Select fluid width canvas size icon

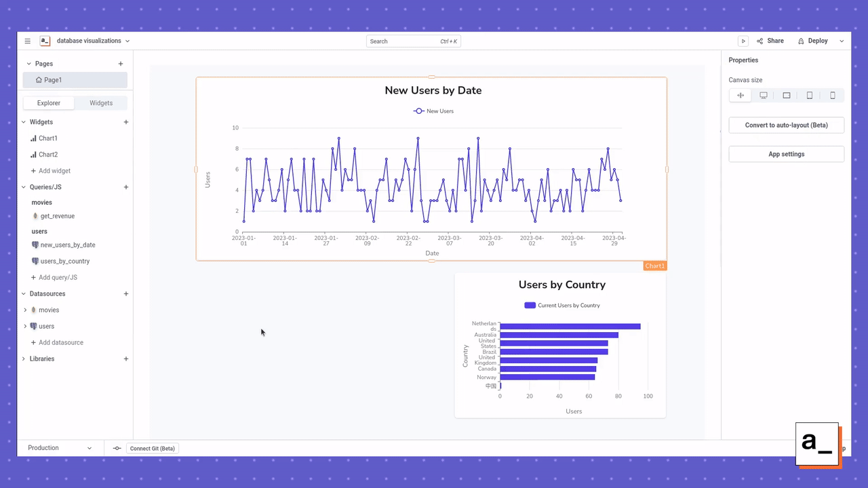click(741, 95)
